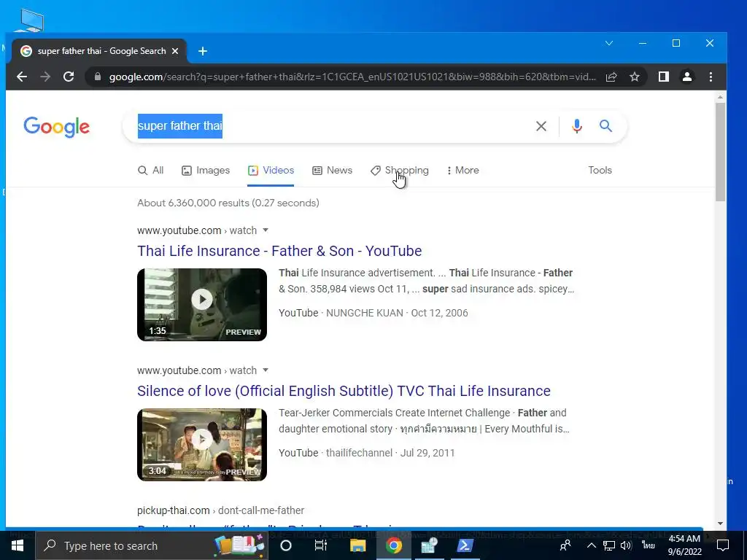Open the Windows Start menu

point(18,545)
